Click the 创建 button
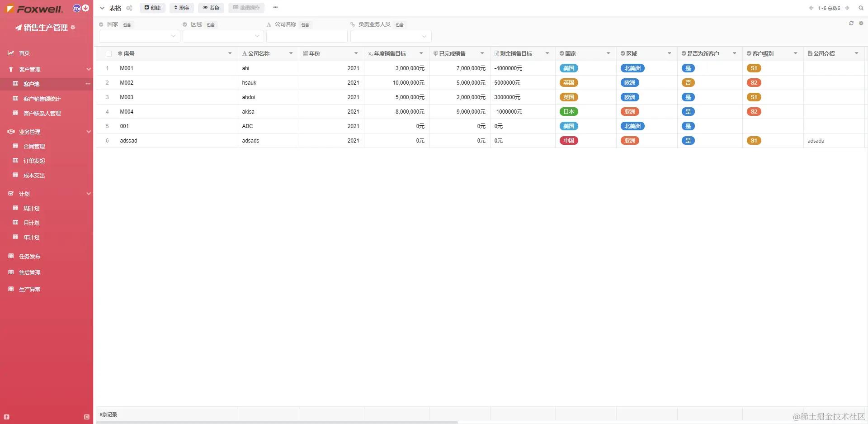 (153, 8)
